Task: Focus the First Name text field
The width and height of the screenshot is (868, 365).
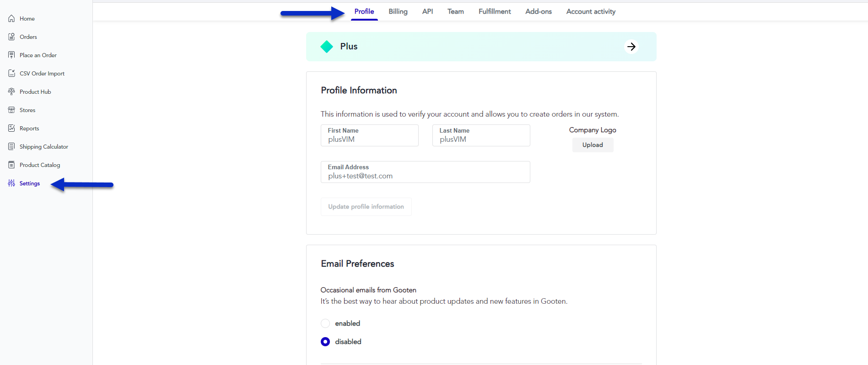Action: tap(369, 140)
